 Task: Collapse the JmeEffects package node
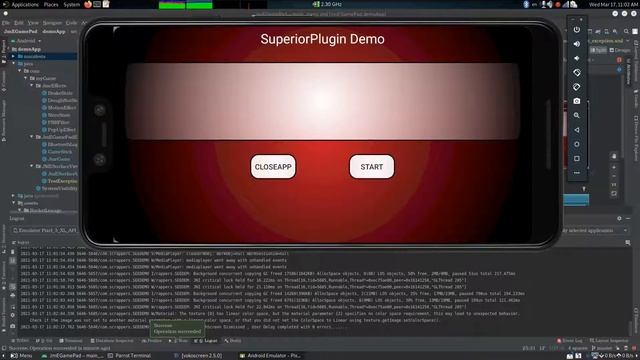pyautogui.click(x=31, y=86)
